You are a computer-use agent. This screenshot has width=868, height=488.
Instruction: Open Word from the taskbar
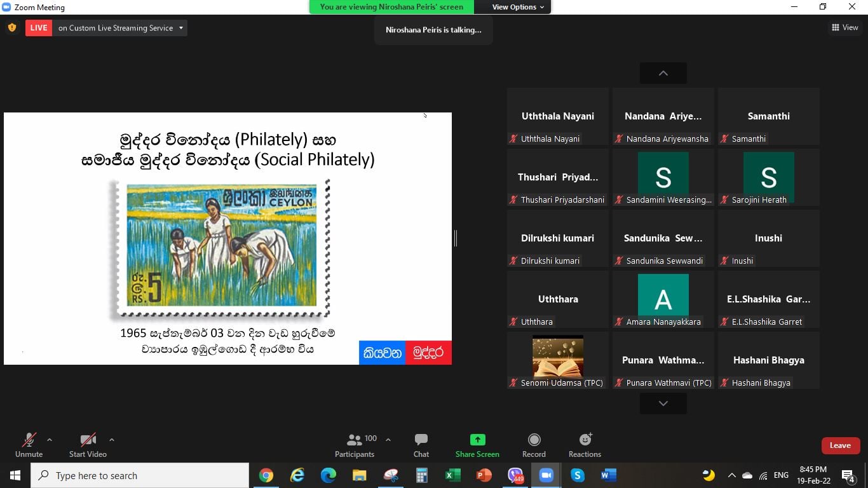click(x=609, y=475)
